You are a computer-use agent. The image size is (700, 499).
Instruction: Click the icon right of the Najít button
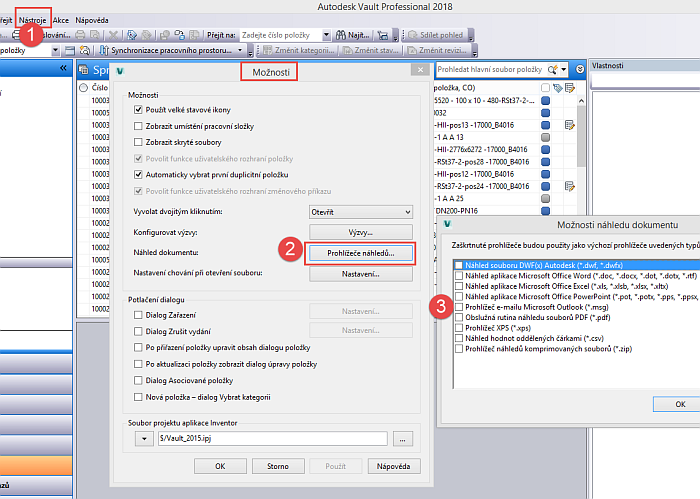click(383, 35)
